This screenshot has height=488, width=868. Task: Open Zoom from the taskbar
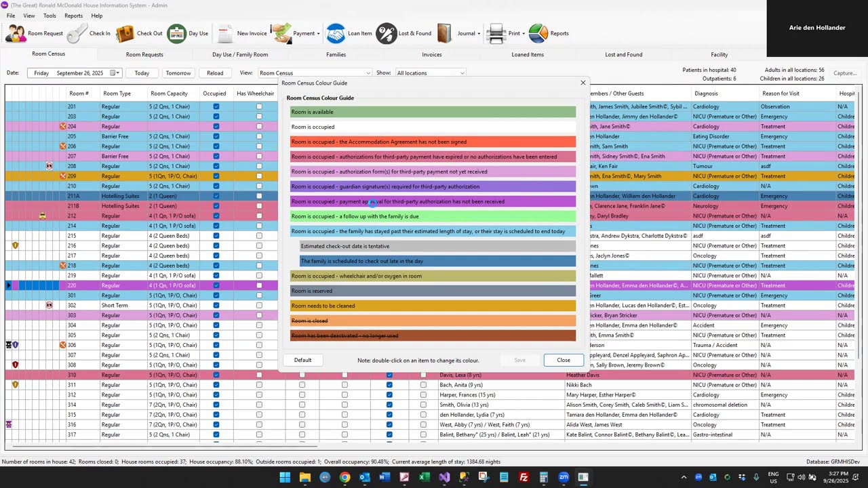click(564, 477)
